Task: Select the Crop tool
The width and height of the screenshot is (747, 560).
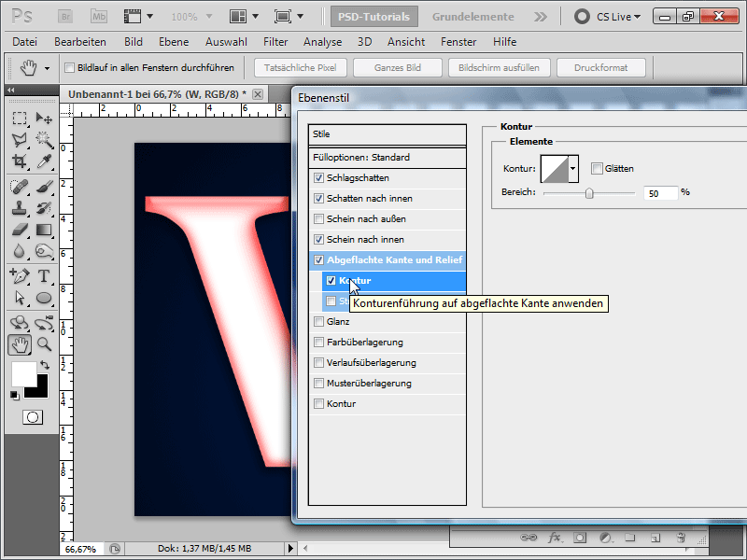Action: (20, 161)
